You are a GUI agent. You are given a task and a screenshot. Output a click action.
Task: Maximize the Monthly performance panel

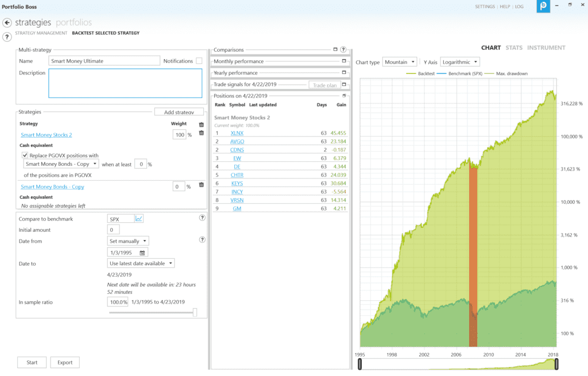[344, 61]
